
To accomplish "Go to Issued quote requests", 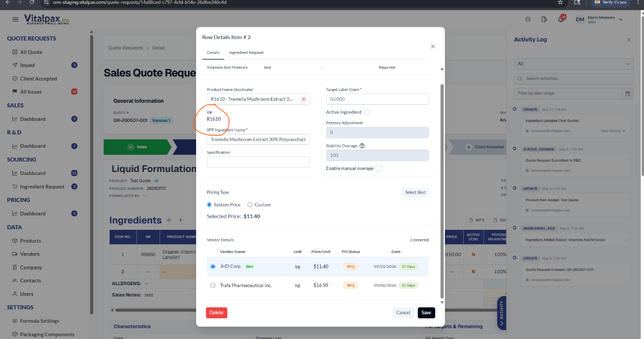I will click(x=27, y=65).
